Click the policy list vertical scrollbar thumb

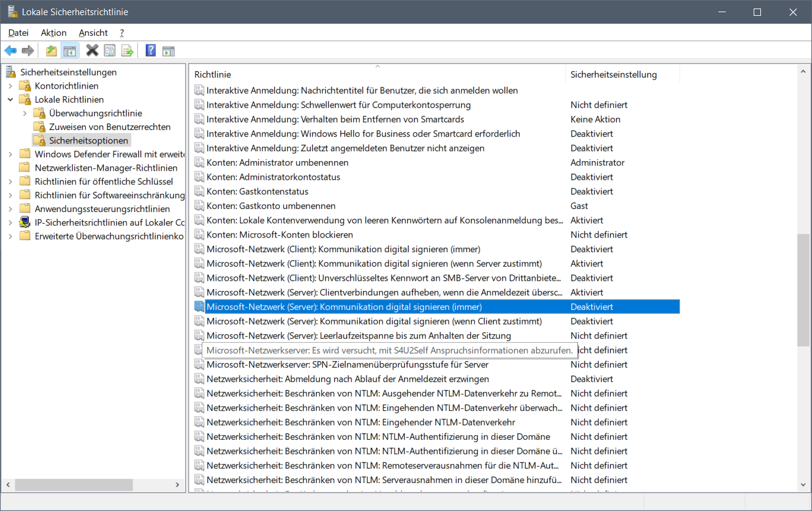pyautogui.click(x=803, y=290)
